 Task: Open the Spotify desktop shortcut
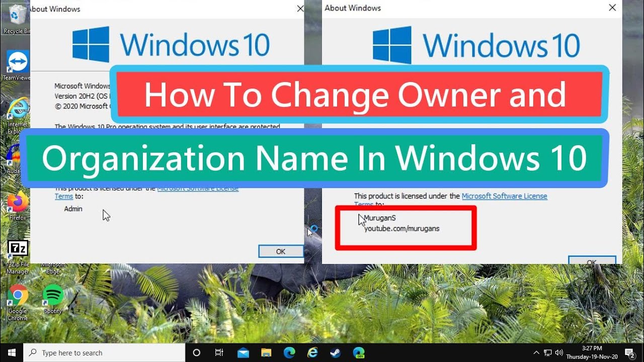click(53, 300)
